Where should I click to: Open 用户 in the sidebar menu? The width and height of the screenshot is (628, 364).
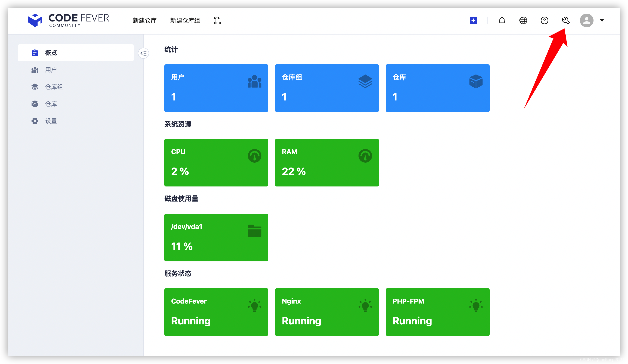tap(51, 70)
